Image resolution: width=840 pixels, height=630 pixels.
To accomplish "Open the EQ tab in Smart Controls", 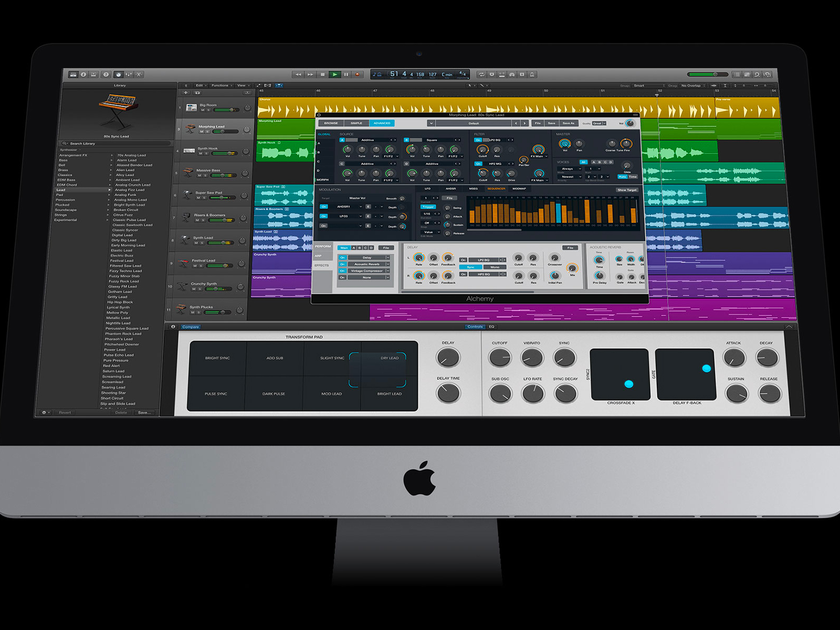I will pyautogui.click(x=492, y=327).
